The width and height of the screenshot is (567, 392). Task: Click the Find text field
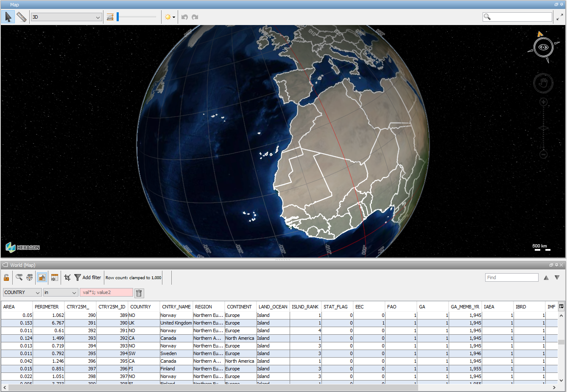coord(512,277)
